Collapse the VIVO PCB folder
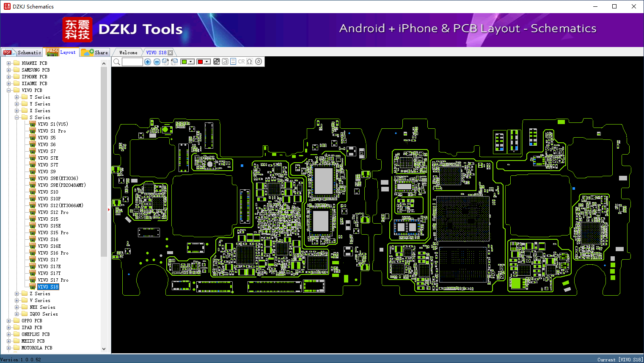 9,90
